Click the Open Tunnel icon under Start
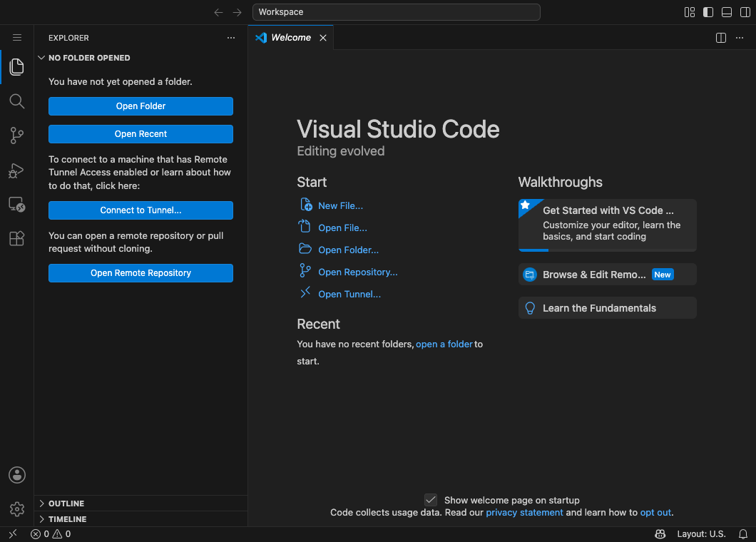The image size is (756, 542). click(305, 292)
